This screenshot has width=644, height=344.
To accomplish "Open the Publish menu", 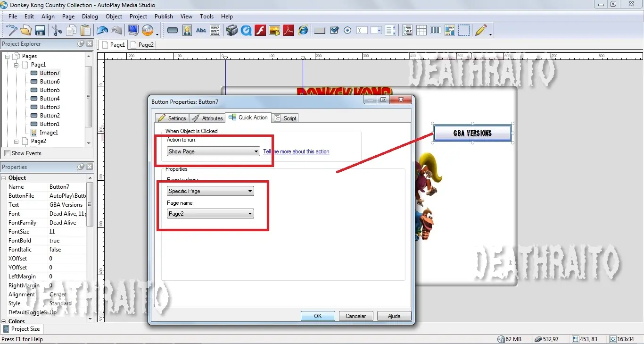I will (x=164, y=17).
